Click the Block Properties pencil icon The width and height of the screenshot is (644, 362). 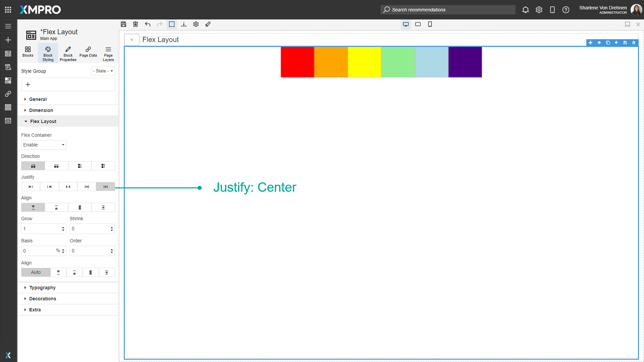[x=68, y=53]
